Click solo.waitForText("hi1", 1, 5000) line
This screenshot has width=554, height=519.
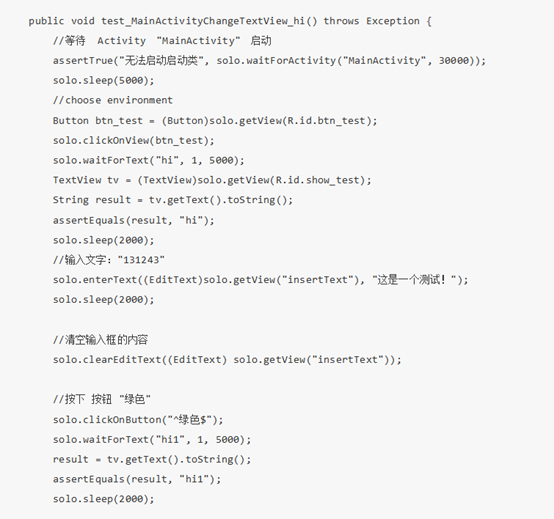(x=152, y=440)
